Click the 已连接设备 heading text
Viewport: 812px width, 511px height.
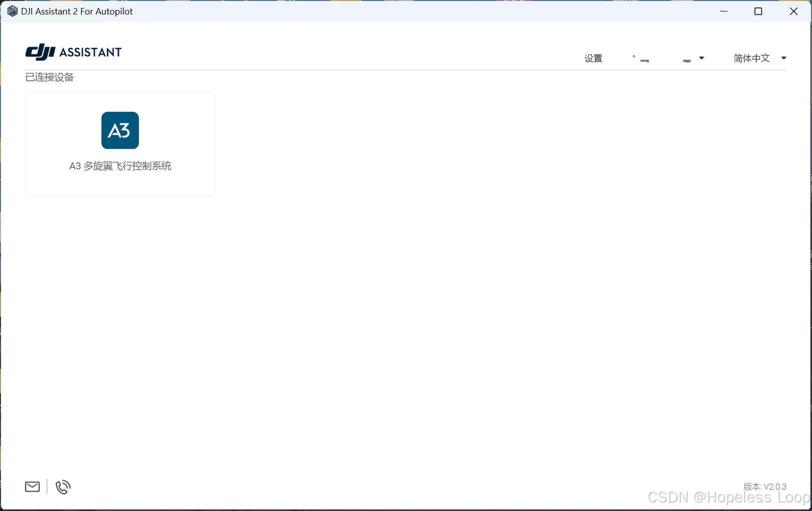[49, 77]
